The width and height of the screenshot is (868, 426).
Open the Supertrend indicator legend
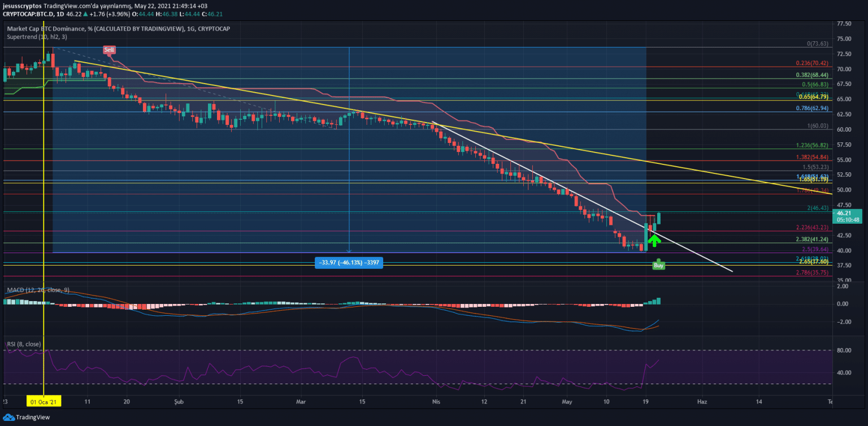pyautogui.click(x=37, y=37)
